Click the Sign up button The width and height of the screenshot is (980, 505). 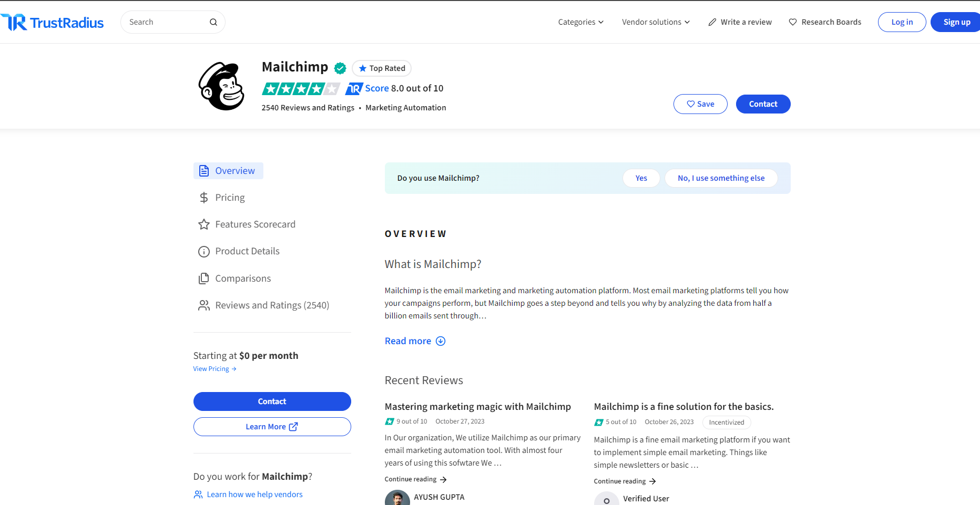pos(956,22)
